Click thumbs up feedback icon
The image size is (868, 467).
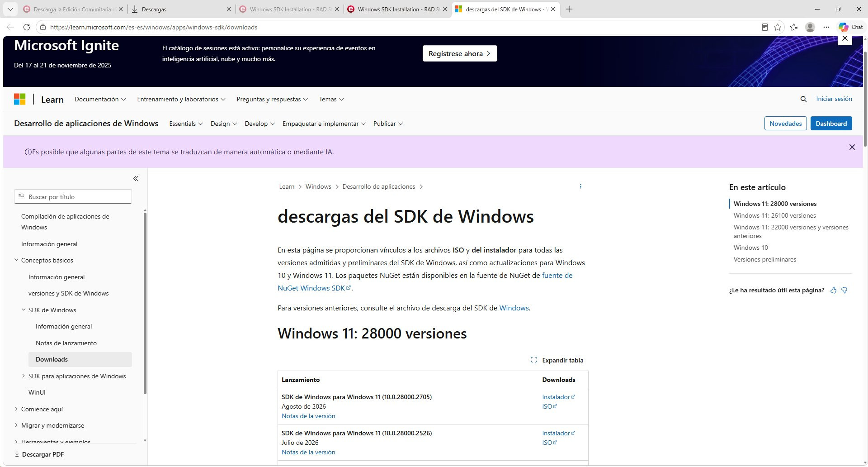(x=833, y=290)
